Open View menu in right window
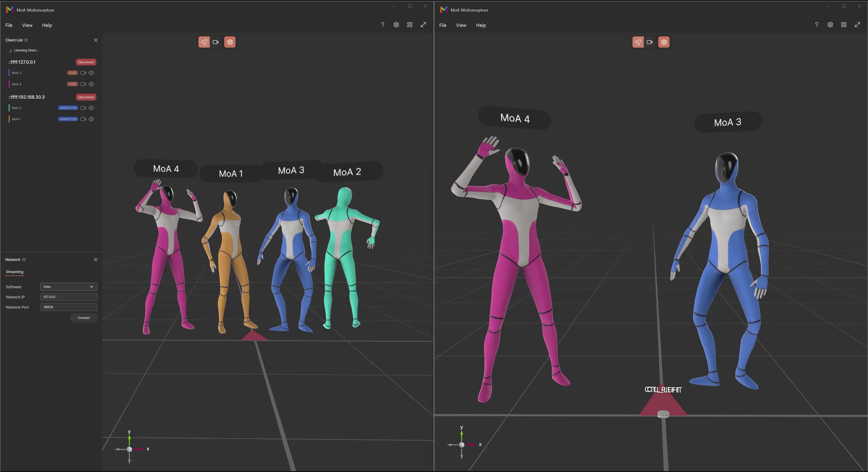 (461, 25)
